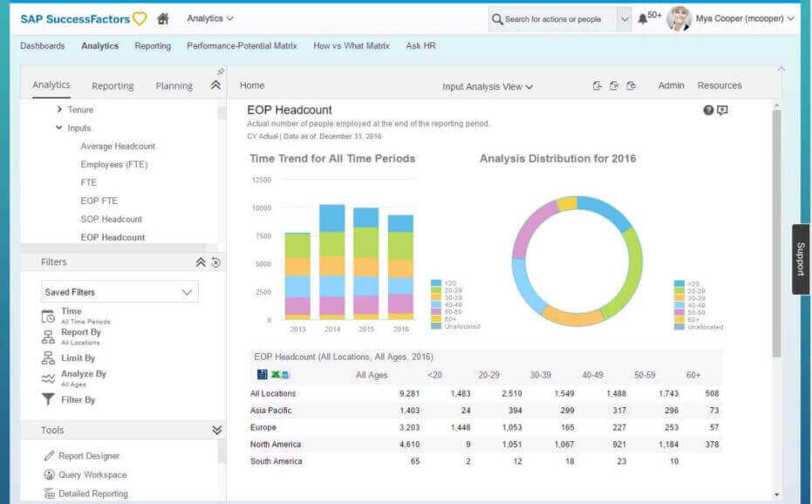Click Mya Cooper's profile avatar
This screenshot has height=504, width=812.
click(679, 18)
